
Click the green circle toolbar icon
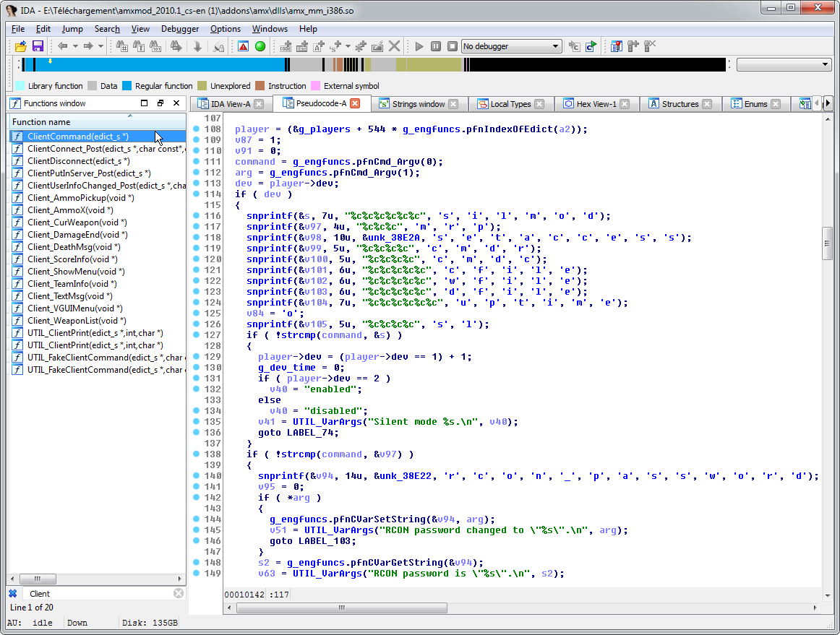(260, 46)
